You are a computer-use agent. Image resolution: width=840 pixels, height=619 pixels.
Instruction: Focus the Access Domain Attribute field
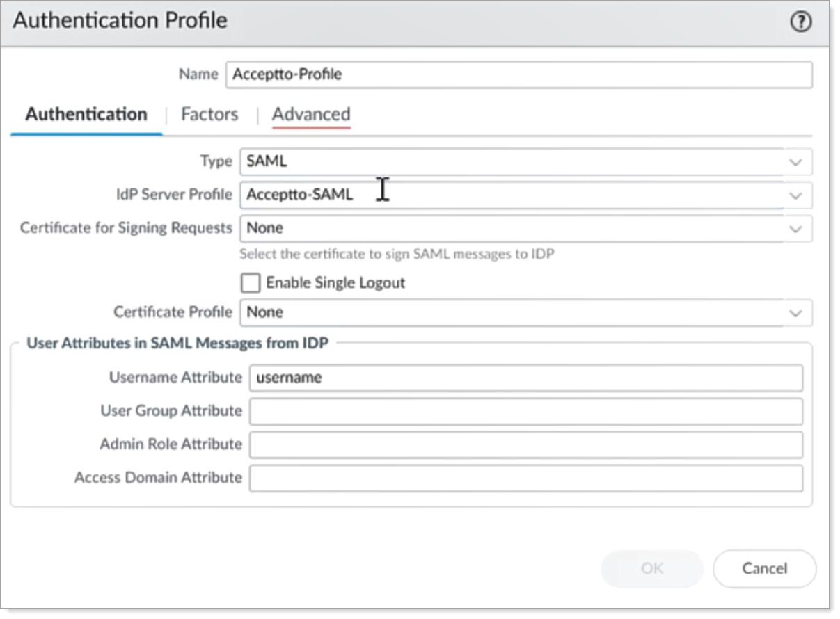(x=525, y=478)
